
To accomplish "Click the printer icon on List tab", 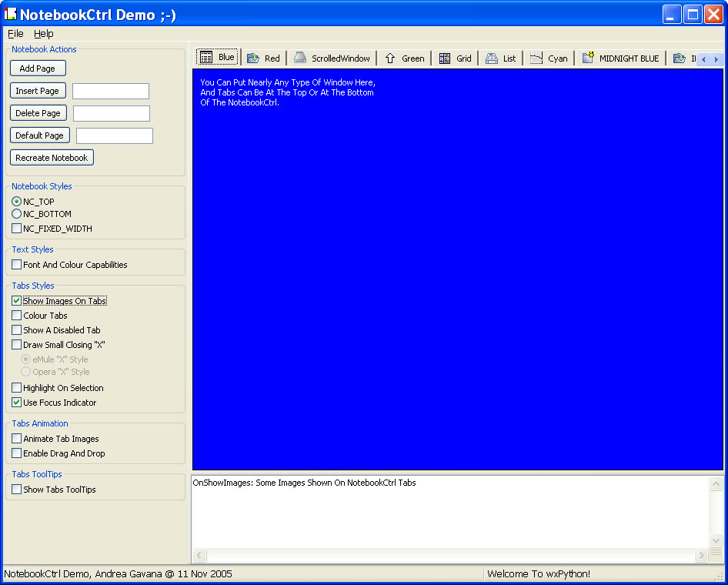I will (491, 58).
